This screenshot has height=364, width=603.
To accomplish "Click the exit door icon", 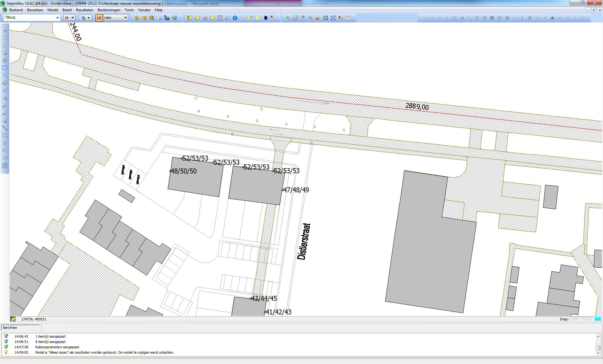I will (x=174, y=18).
